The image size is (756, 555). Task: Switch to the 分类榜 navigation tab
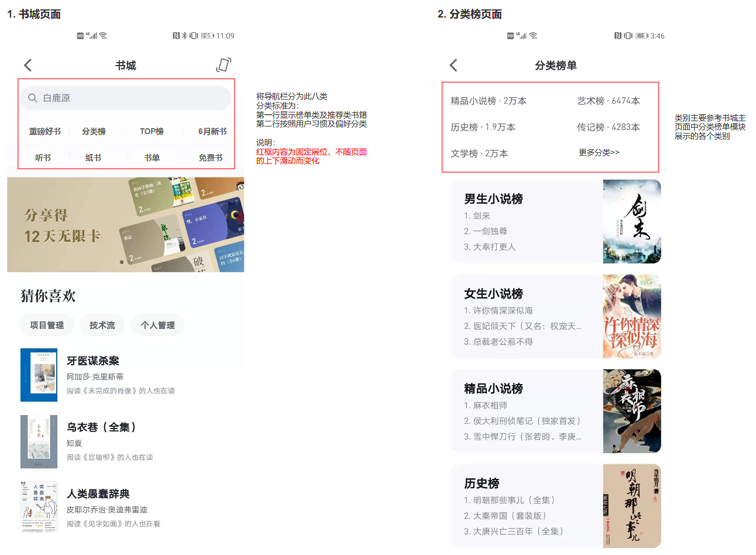pos(94,131)
